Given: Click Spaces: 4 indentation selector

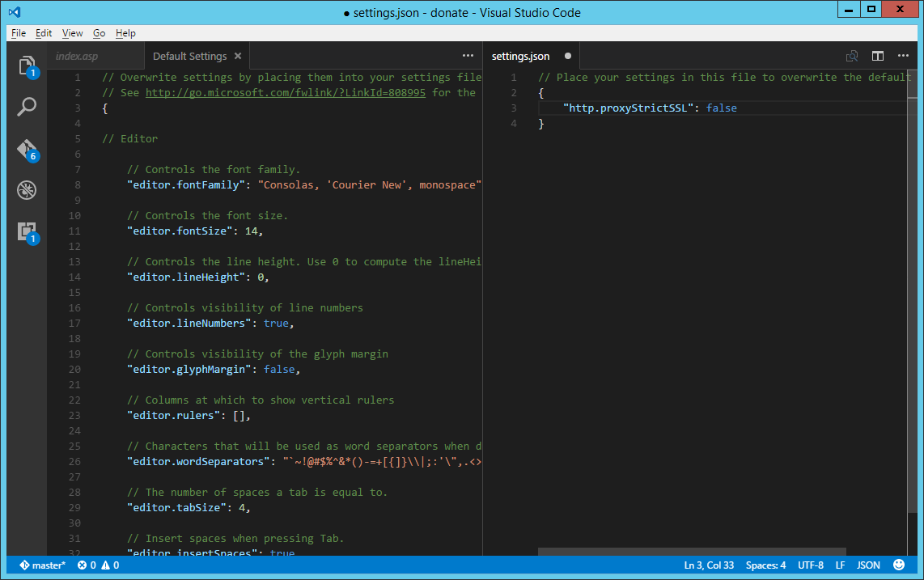Looking at the screenshot, I should tap(765, 565).
